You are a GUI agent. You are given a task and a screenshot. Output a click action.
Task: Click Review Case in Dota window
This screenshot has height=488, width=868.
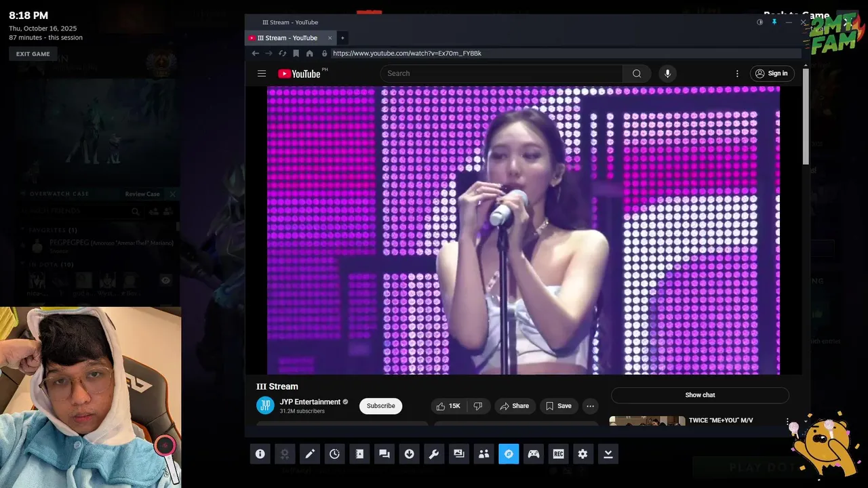pyautogui.click(x=142, y=194)
